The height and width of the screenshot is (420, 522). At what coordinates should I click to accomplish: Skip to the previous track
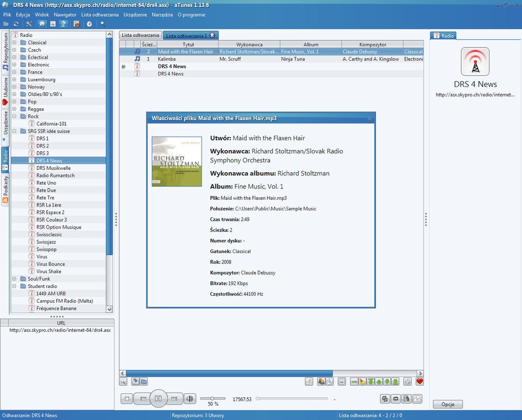pos(143,399)
